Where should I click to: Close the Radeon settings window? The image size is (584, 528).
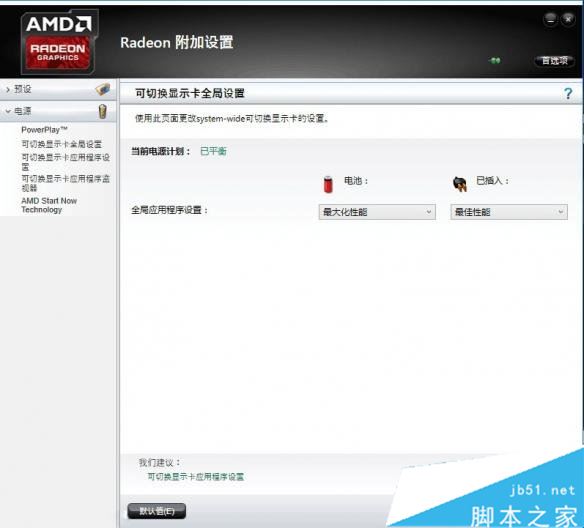(568, 19)
